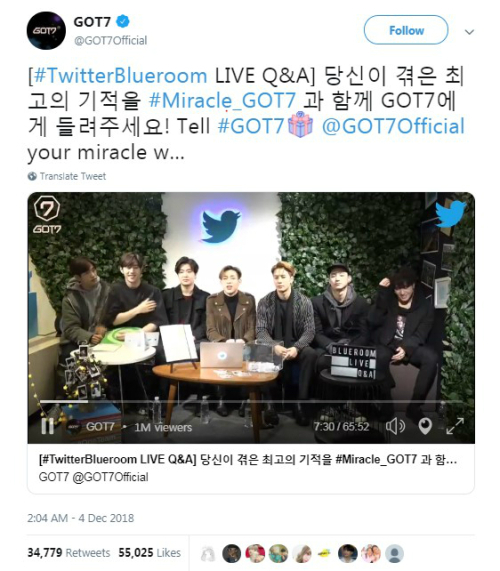Click the last default-avatar liker thumbnail
The height and width of the screenshot is (571, 500).
394,554
